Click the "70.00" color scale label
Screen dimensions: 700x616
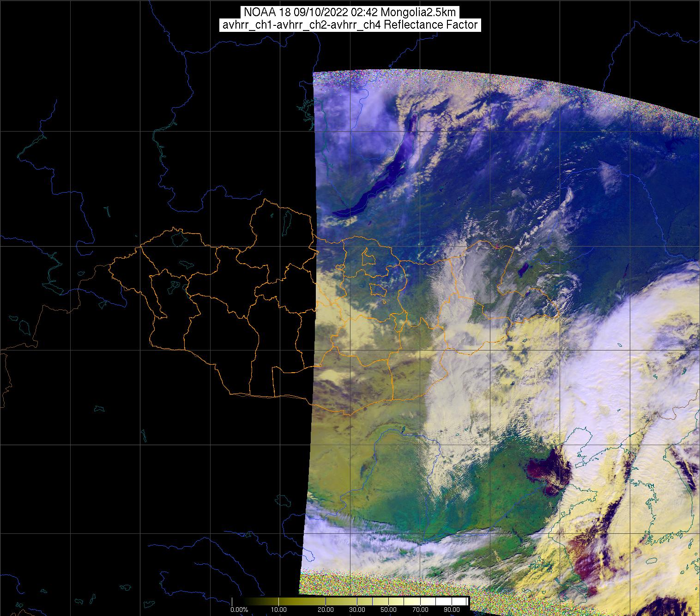pos(420,610)
